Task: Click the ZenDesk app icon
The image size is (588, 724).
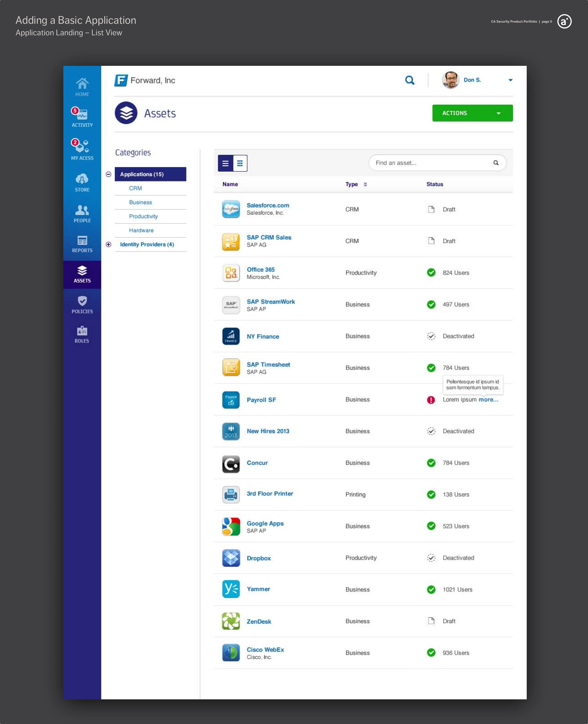Action: tap(231, 621)
